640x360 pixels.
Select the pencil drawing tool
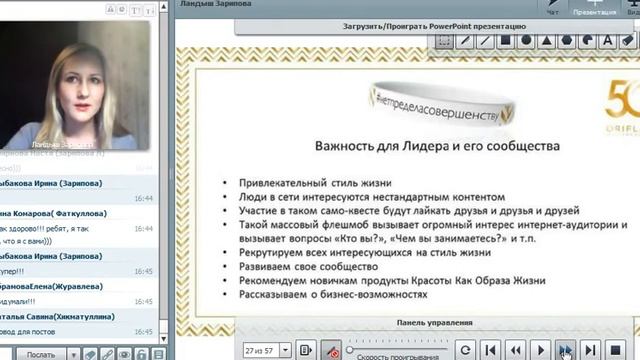coord(465,41)
